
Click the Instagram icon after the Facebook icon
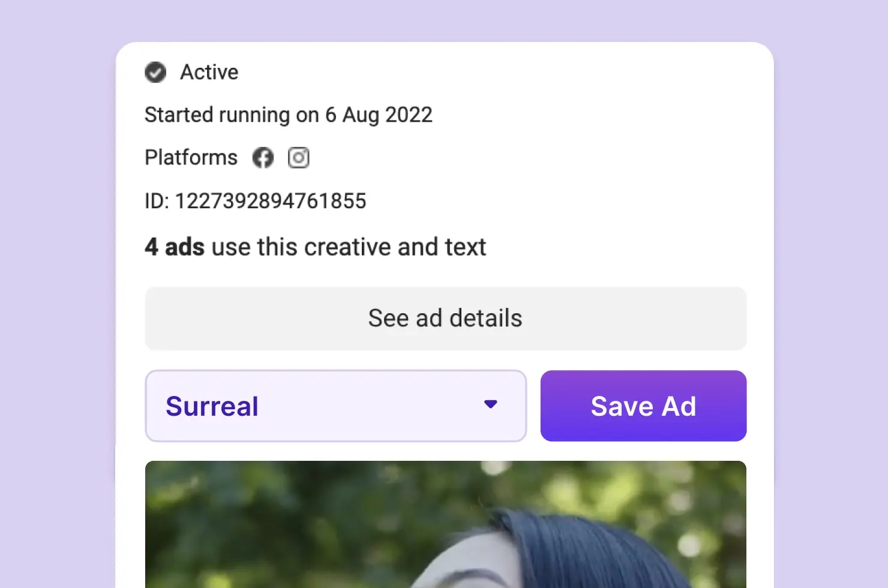point(298,157)
